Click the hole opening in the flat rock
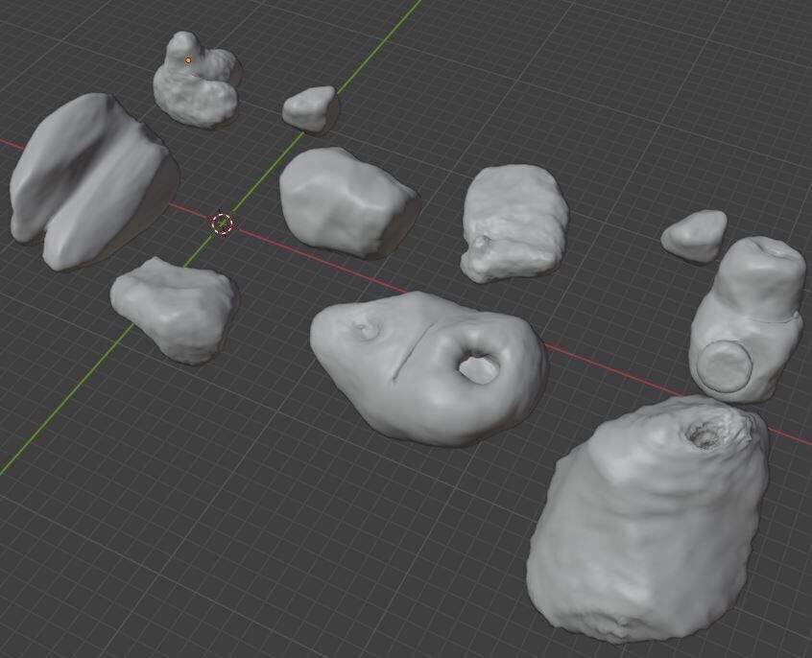Screen dimensions: 812x658 (479, 368)
